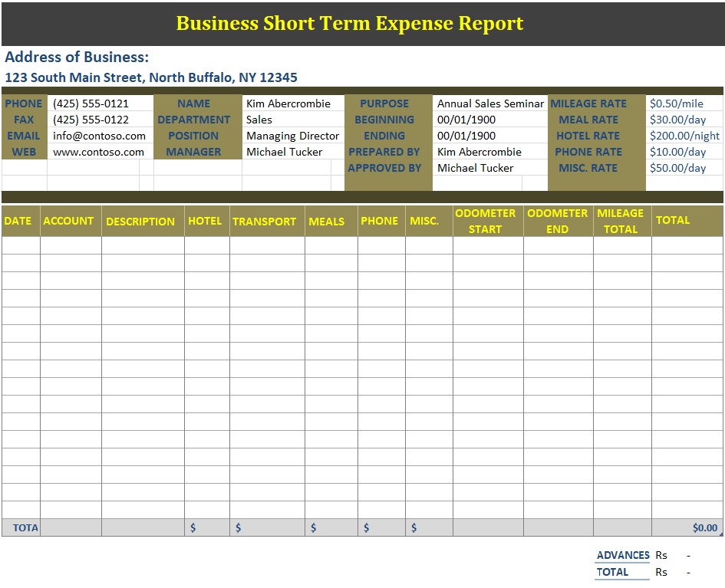The height and width of the screenshot is (588, 725).
Task: Open the www.contoso.com web address
Action: [x=98, y=152]
